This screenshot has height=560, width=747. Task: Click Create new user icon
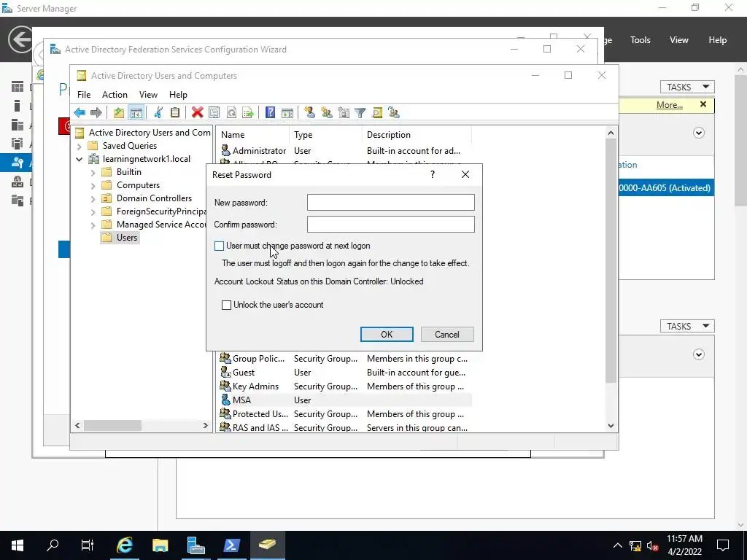coord(309,113)
